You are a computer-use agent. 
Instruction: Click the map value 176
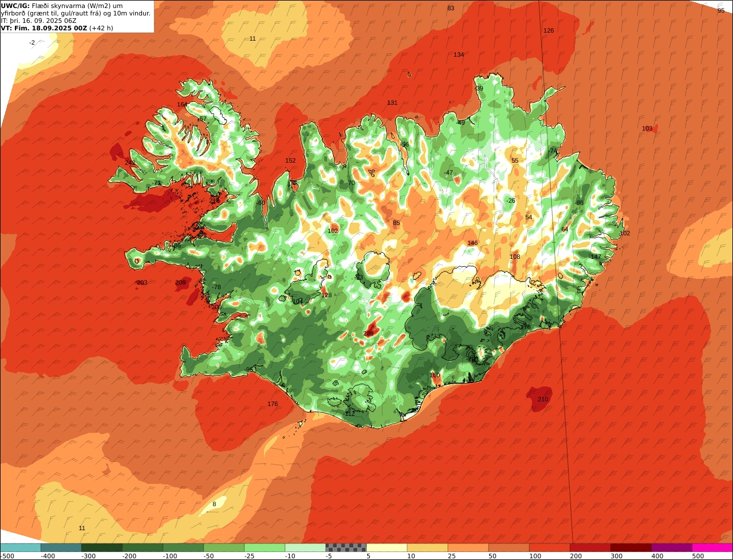coord(273,404)
